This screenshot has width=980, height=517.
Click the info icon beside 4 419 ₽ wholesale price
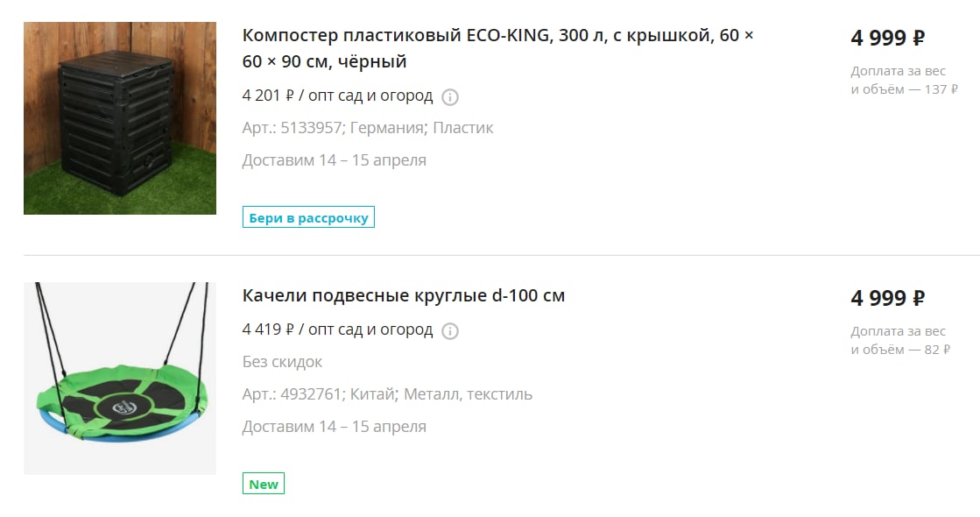[450, 330]
